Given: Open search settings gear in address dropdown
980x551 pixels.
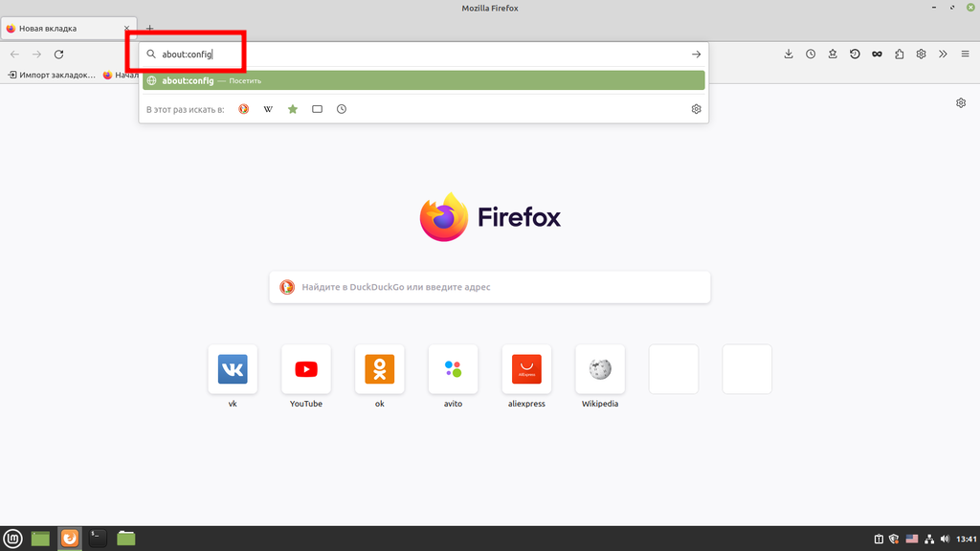Looking at the screenshot, I should (x=696, y=109).
